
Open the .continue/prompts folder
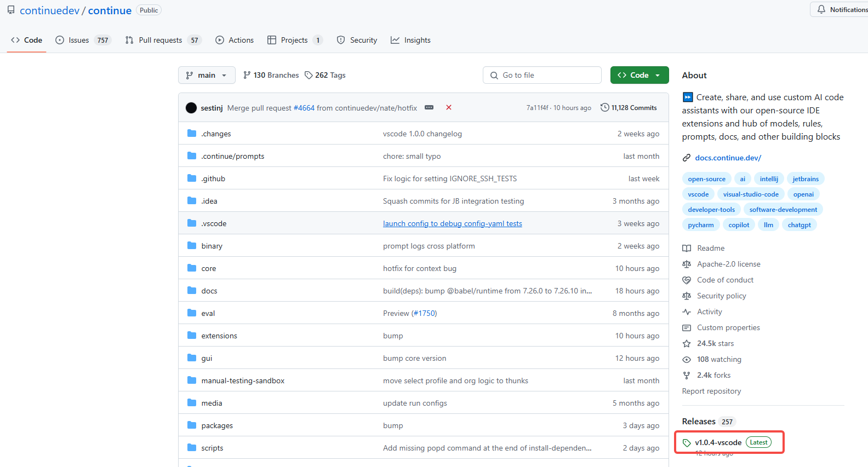click(x=233, y=156)
